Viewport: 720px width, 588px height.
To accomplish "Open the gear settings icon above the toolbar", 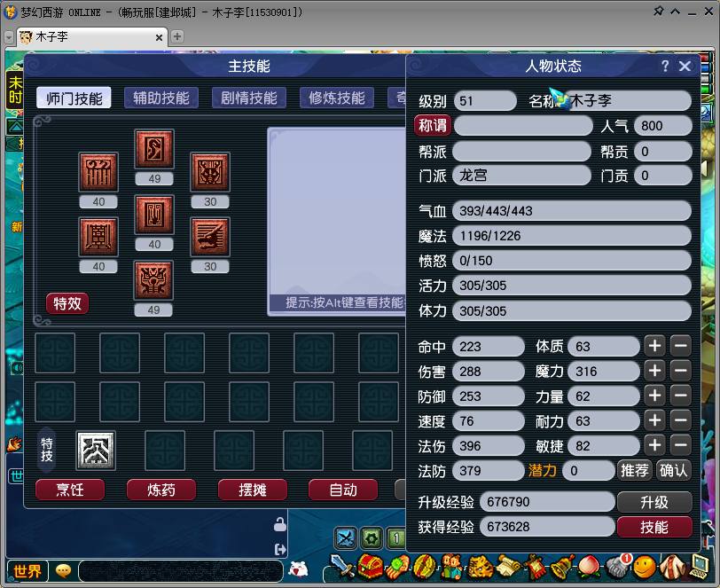I will coord(371,536).
